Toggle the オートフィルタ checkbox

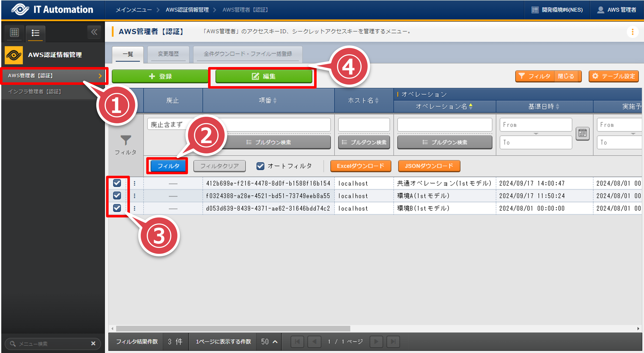260,166
